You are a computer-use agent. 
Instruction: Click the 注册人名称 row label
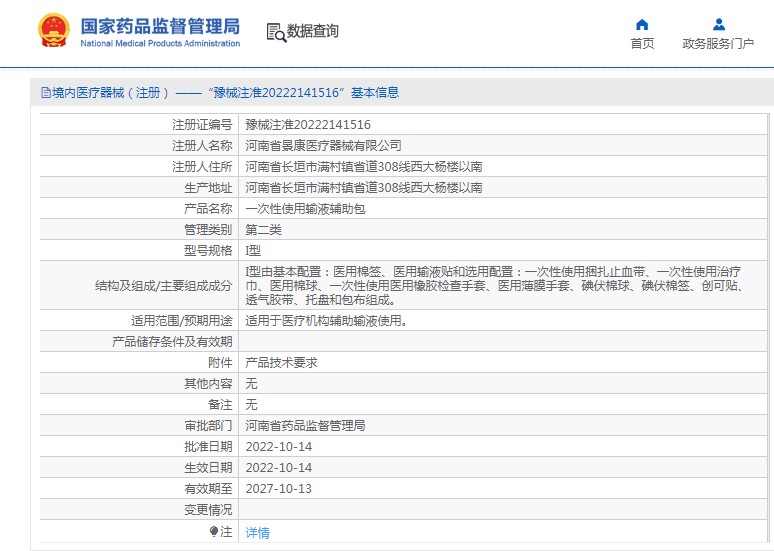click(x=202, y=146)
